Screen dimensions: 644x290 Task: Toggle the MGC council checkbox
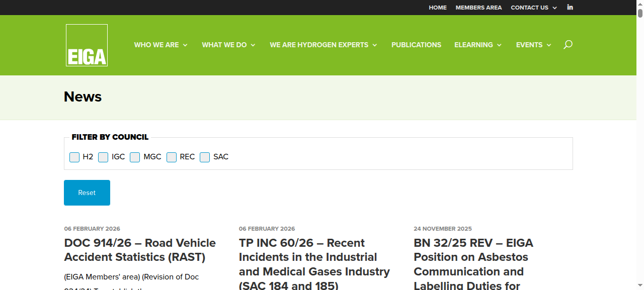coord(135,157)
